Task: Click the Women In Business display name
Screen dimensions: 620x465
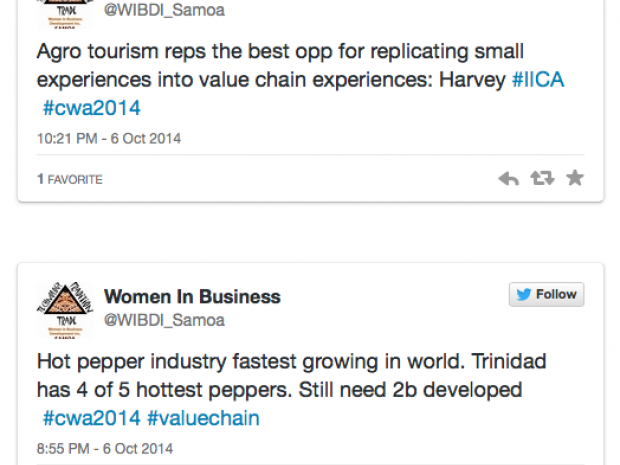Action: coord(192,297)
